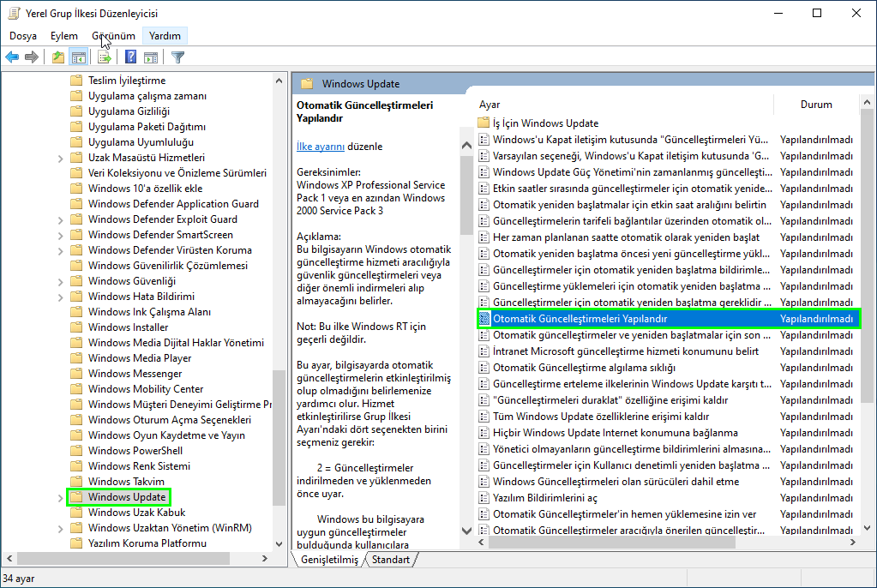Click the folder icon next to Windows Media Player
The height and width of the screenshot is (588, 877).
tap(76, 358)
